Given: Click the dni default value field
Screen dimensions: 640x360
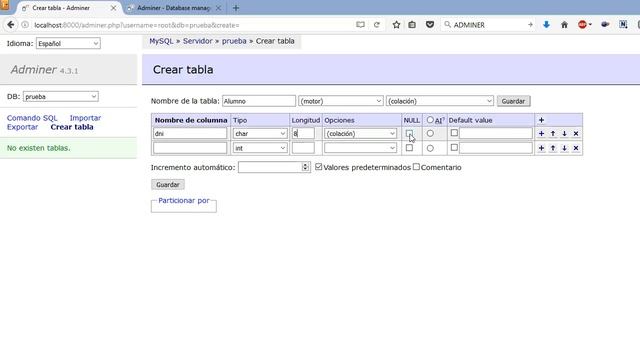Looking at the screenshot, I should (496, 133).
